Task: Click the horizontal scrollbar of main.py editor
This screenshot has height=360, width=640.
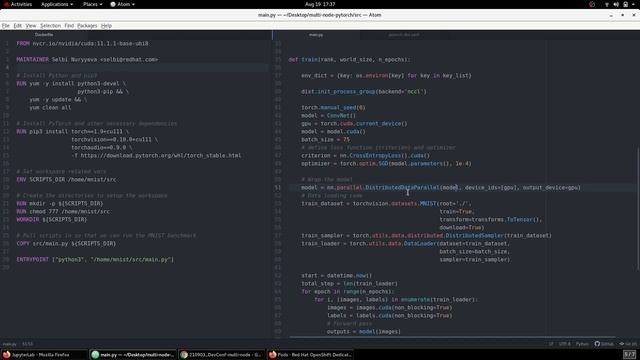Action: tap(452, 338)
